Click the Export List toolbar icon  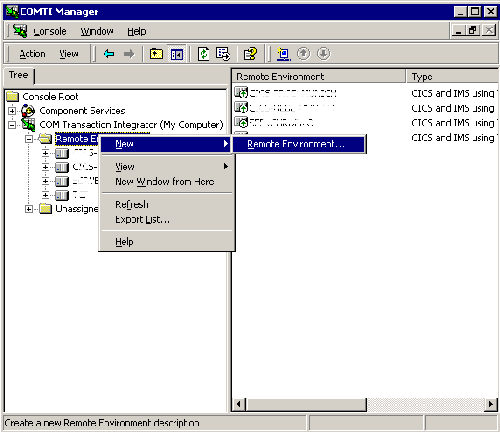(x=223, y=54)
